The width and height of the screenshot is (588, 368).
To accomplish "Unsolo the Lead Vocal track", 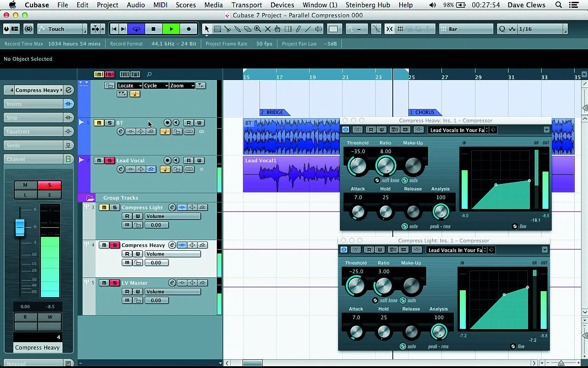I will point(109,161).
